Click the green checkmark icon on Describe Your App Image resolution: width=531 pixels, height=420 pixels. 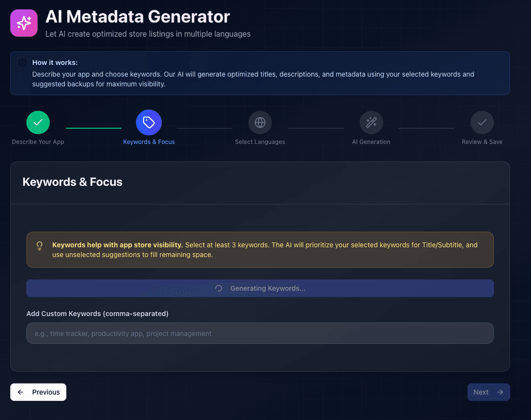[38, 122]
